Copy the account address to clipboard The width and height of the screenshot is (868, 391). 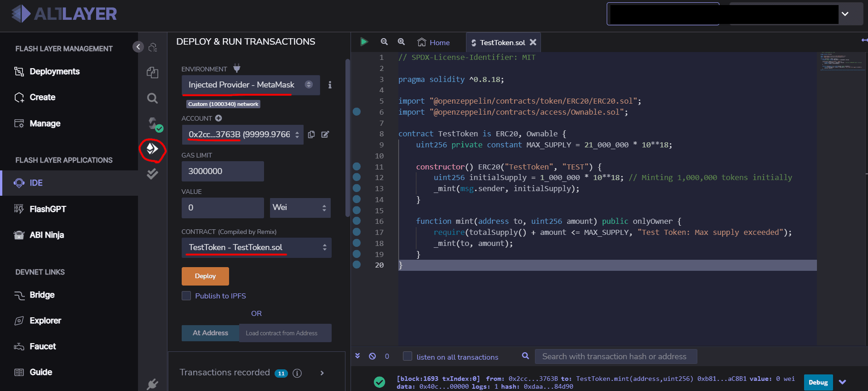(x=311, y=134)
